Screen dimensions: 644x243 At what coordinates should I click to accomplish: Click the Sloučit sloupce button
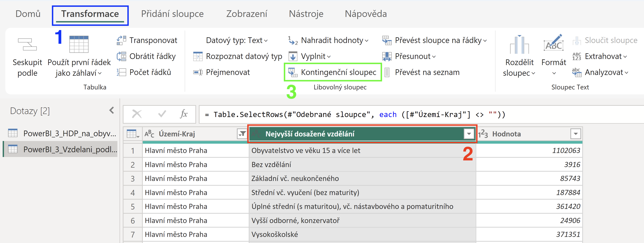pyautogui.click(x=605, y=40)
